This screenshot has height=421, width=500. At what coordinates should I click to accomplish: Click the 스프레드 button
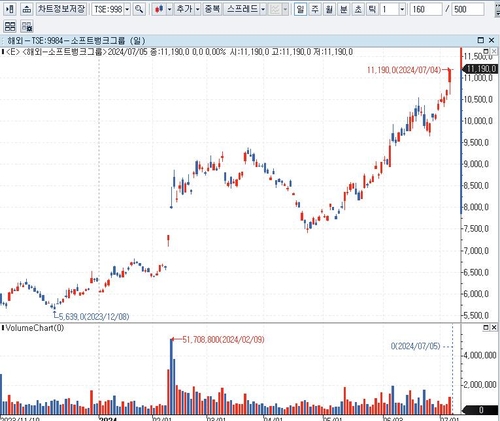click(x=242, y=9)
